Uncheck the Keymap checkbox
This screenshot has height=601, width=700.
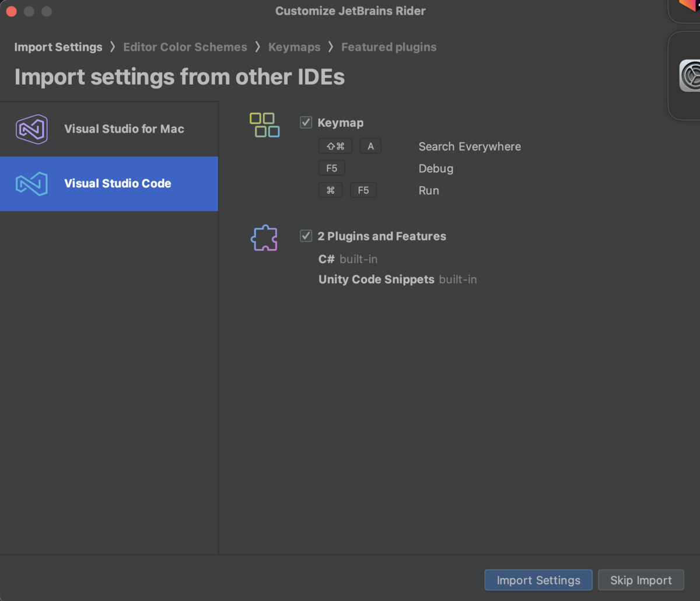(x=306, y=121)
